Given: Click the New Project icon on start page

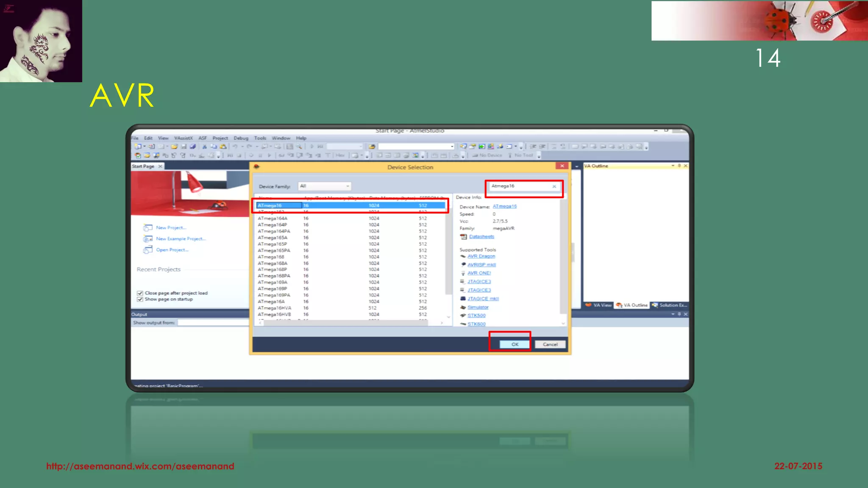Looking at the screenshot, I should click(147, 228).
